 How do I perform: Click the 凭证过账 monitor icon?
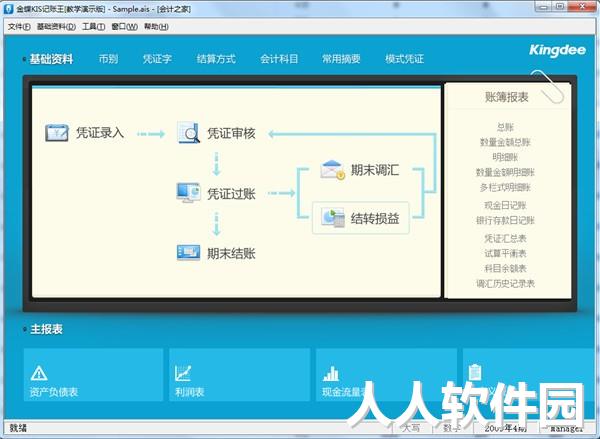(188, 193)
